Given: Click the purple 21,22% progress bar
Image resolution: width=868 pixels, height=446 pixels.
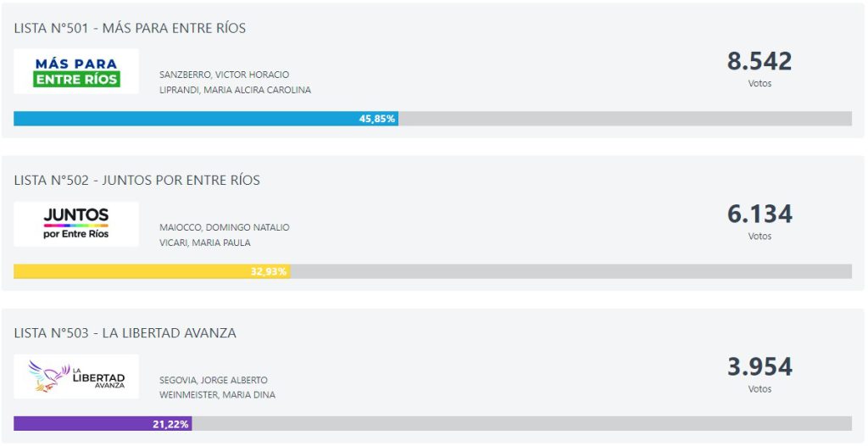Looking at the screenshot, I should (103, 424).
